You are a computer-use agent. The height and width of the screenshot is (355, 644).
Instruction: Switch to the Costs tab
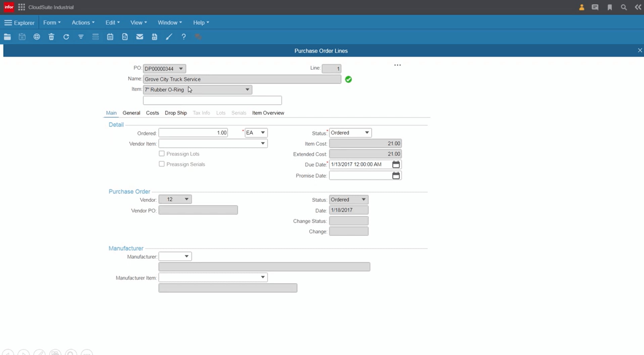(x=153, y=113)
